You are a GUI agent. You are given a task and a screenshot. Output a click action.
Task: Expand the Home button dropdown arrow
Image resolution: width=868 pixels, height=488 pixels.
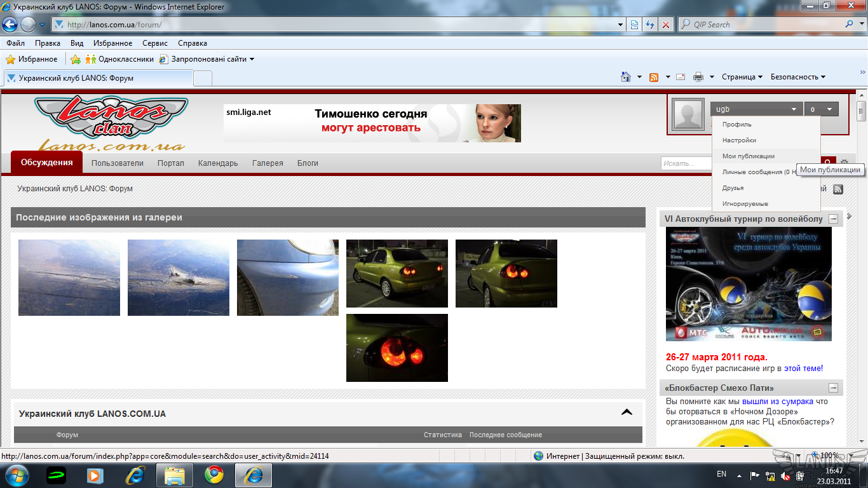(639, 77)
